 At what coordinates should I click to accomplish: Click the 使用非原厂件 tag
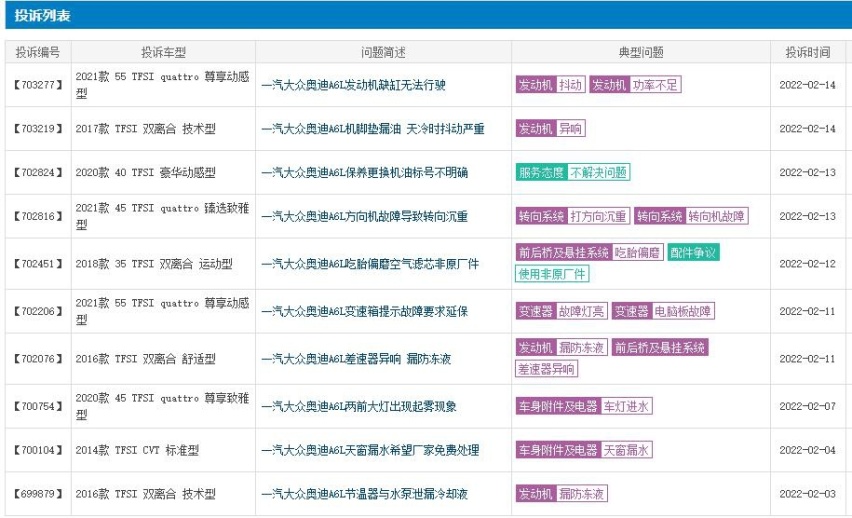click(552, 274)
